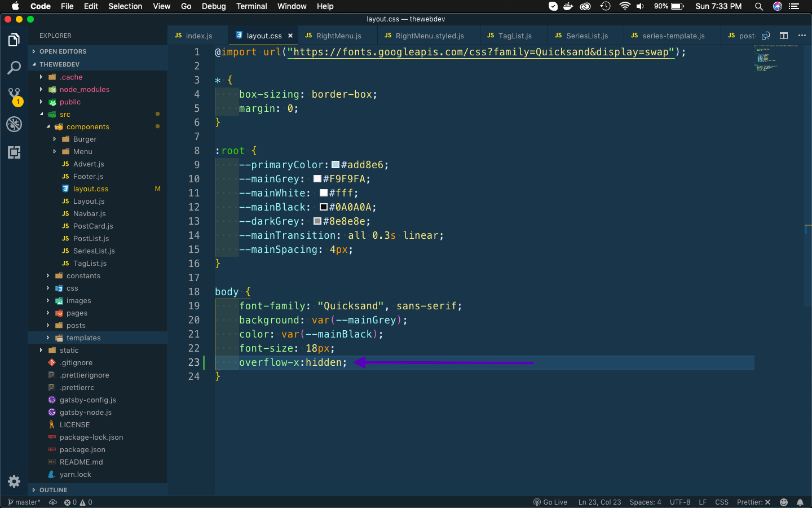Click the feedback smiley icon
This screenshot has width=812, height=508.
(x=784, y=502)
